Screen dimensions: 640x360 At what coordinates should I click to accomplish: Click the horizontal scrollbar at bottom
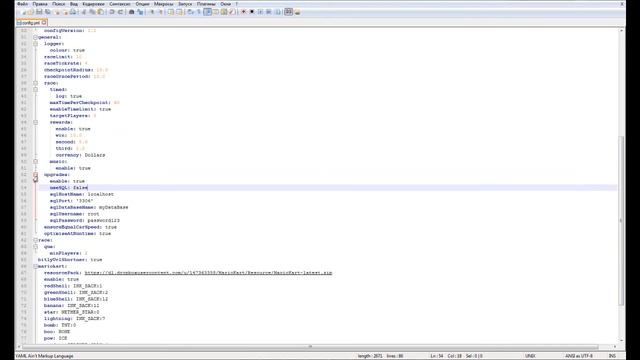click(x=310, y=347)
